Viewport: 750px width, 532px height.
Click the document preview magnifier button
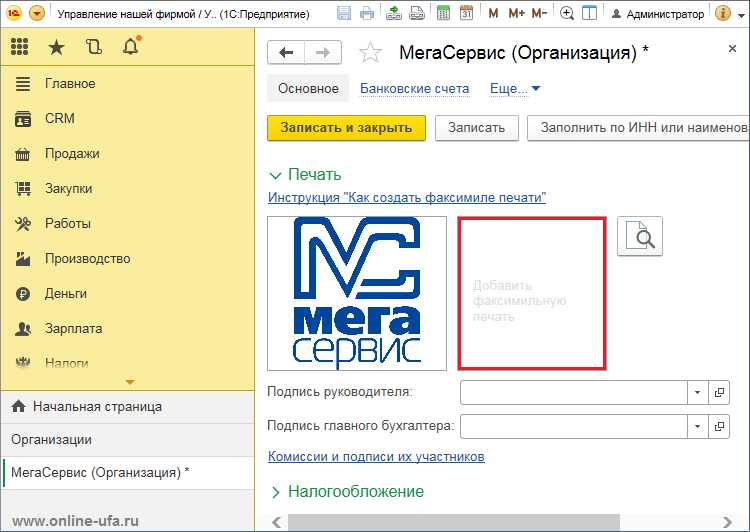[640, 236]
